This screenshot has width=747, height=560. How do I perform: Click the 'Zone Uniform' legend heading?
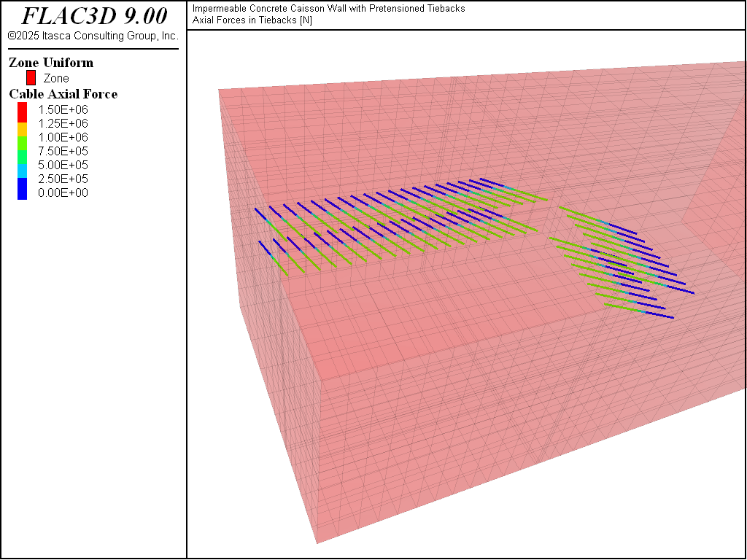51,63
